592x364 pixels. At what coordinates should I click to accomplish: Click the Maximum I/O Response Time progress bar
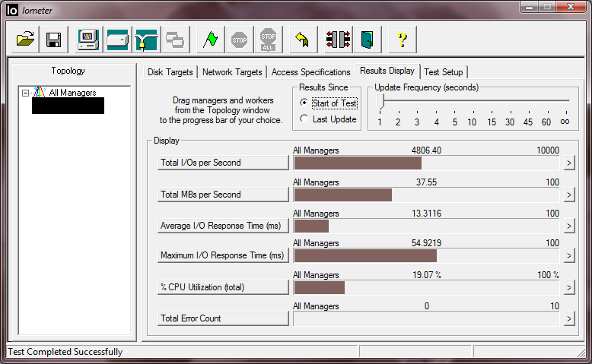coord(426,256)
